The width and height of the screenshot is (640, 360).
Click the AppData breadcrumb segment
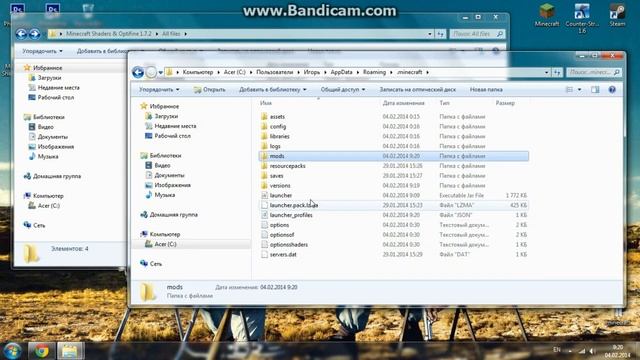pyautogui.click(x=341, y=72)
